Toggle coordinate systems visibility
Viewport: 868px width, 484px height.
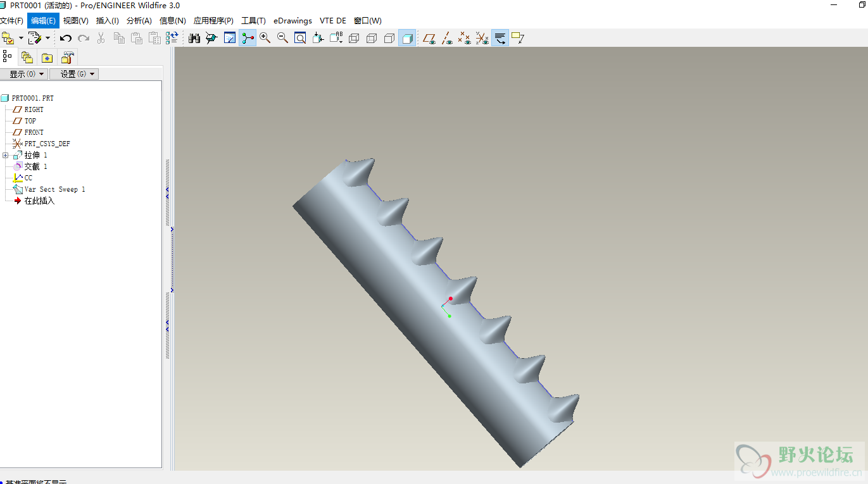click(482, 39)
